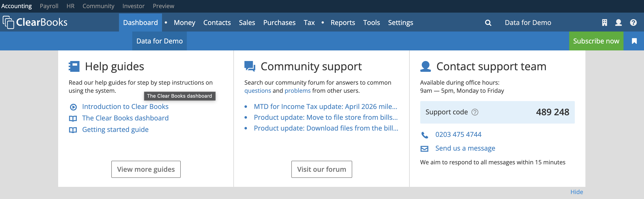Image resolution: width=644 pixels, height=199 pixels.
Task: Click the building organisation icon
Action: coord(604,23)
